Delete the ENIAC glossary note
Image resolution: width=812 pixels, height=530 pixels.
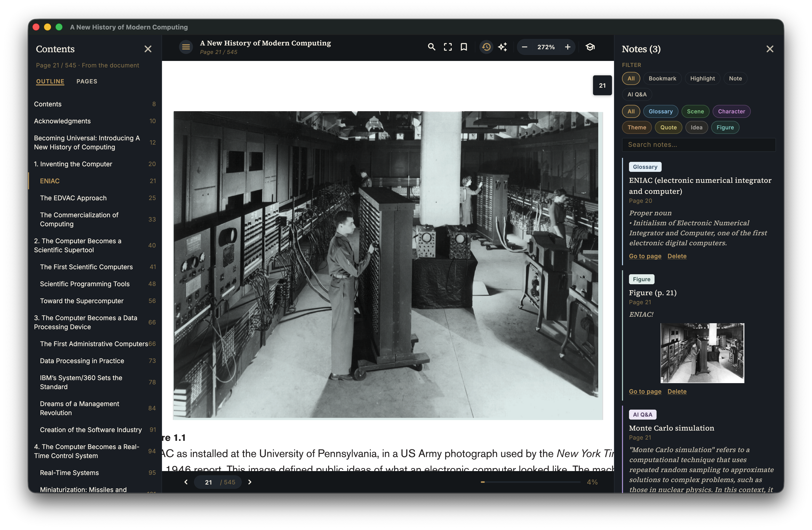point(677,256)
